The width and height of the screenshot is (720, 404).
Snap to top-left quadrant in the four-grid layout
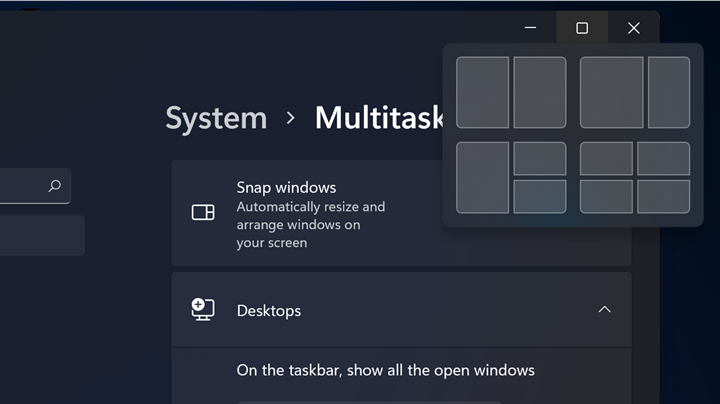pyautogui.click(x=606, y=158)
